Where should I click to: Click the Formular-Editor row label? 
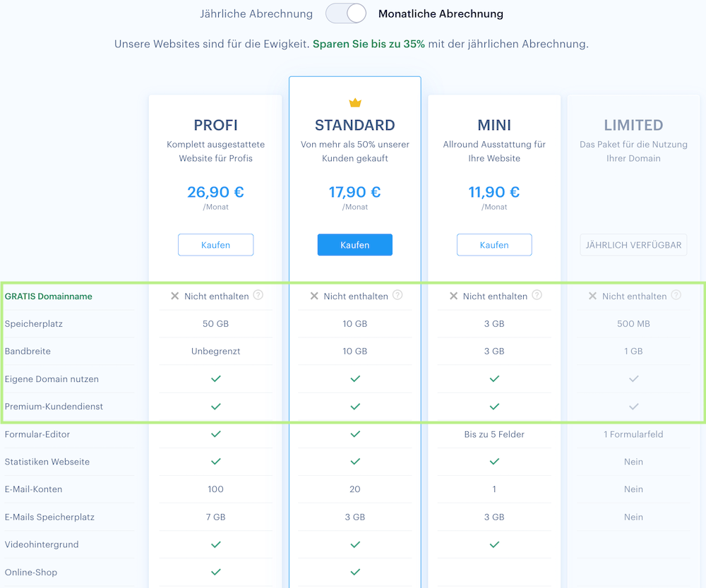pos(37,435)
